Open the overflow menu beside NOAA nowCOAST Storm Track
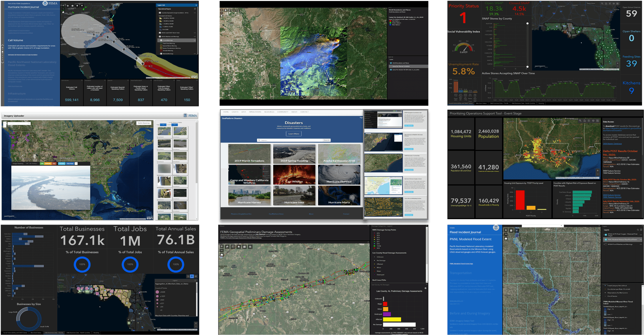This screenshot has width=644, height=335. [x=195, y=33]
